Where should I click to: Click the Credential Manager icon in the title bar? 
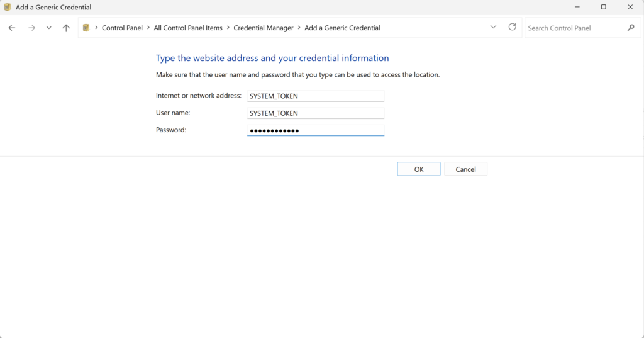point(8,7)
